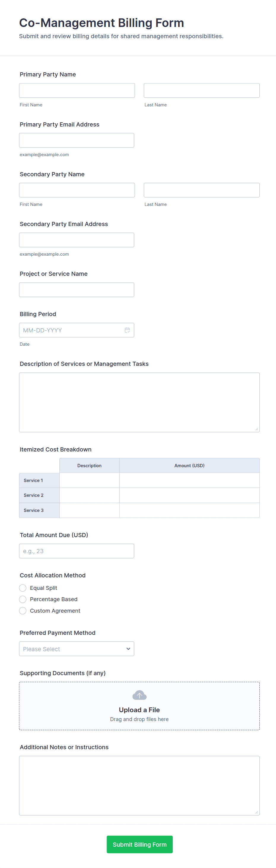Screen dimensions: 276x868
Task: Select the Equal Split radio option
Action: pyautogui.click(x=23, y=588)
